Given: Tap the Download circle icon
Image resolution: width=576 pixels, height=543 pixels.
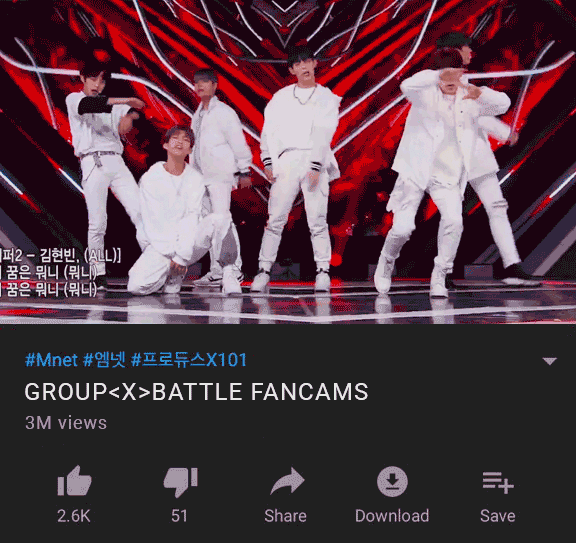Looking at the screenshot, I should pyautogui.click(x=392, y=481).
